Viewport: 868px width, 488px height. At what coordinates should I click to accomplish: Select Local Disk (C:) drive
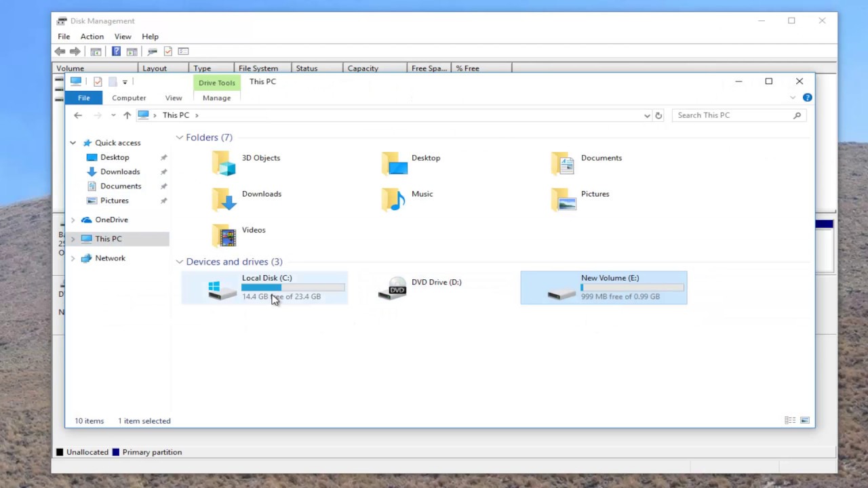264,287
